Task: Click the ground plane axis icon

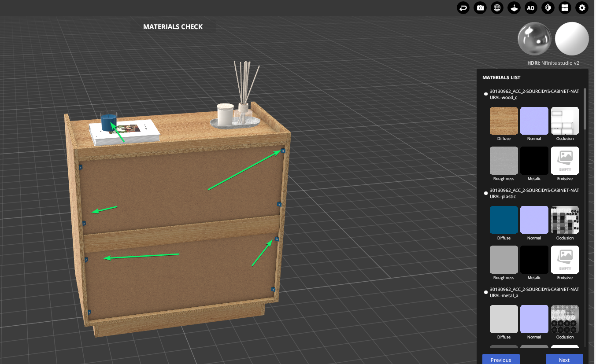Action: tap(514, 8)
